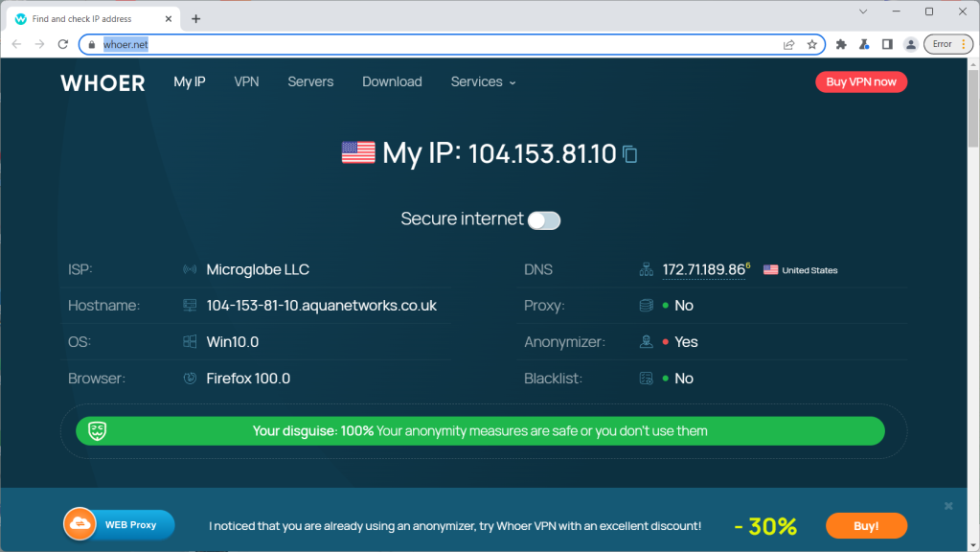Click the United States DNS country label
980x552 pixels.
point(809,270)
